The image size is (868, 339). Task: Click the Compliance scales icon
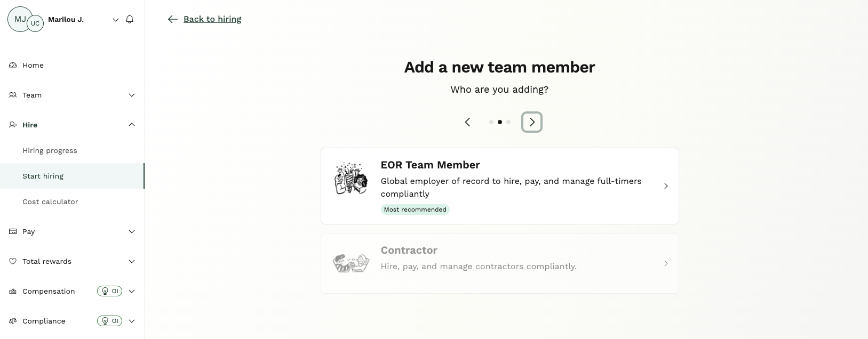coord(12,321)
